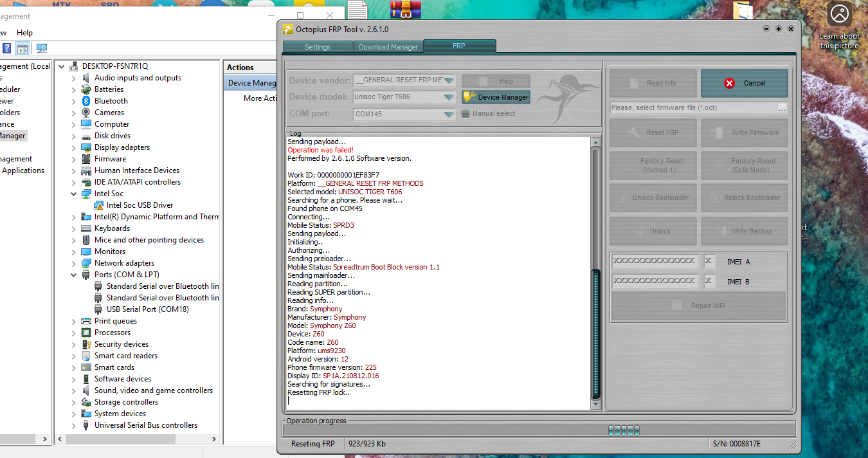Click the Bluetooth icon in device tree
The image size is (868, 458).
pos(86,101)
